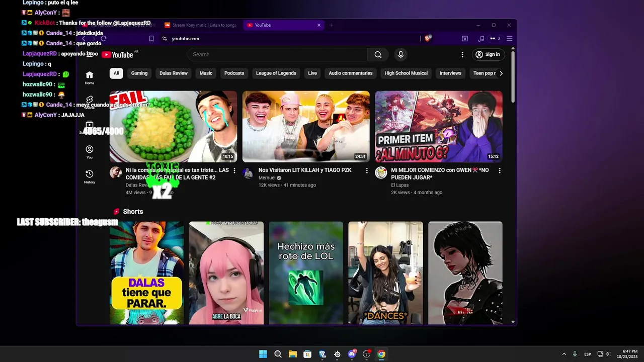644x362 pixels.
Task: Click El Lupas channel avatar
Action: 381,173
